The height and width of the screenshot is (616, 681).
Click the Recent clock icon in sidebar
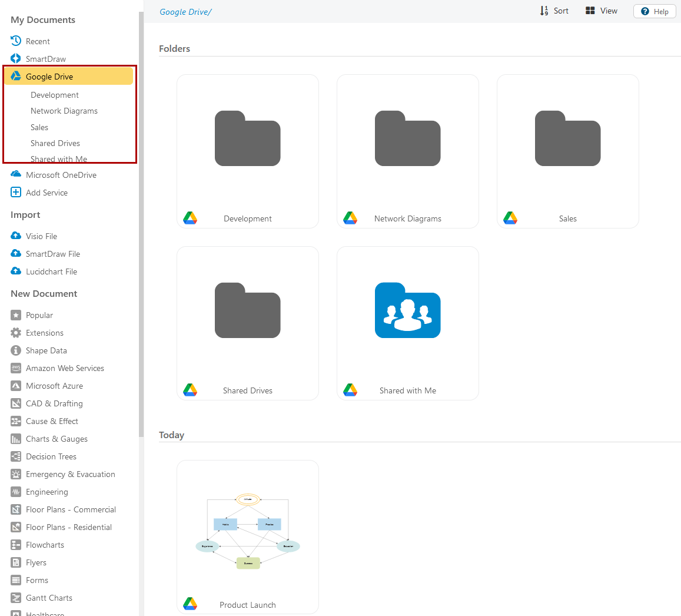click(x=16, y=41)
